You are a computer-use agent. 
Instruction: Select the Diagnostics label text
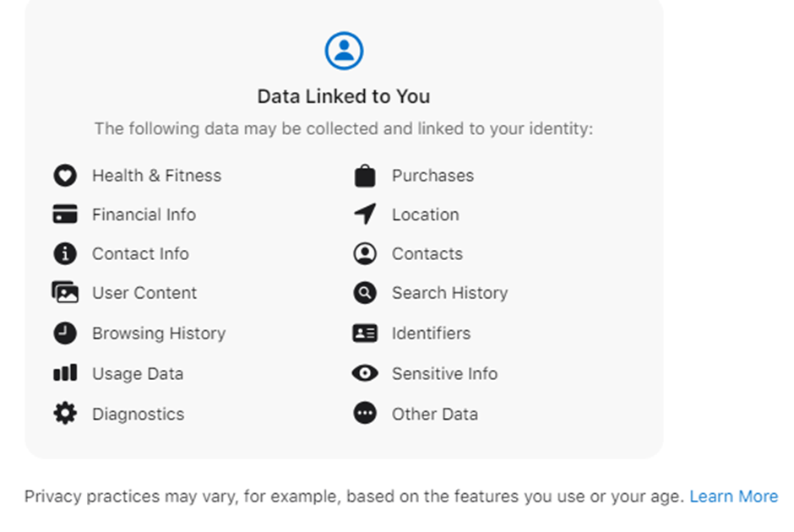click(138, 413)
